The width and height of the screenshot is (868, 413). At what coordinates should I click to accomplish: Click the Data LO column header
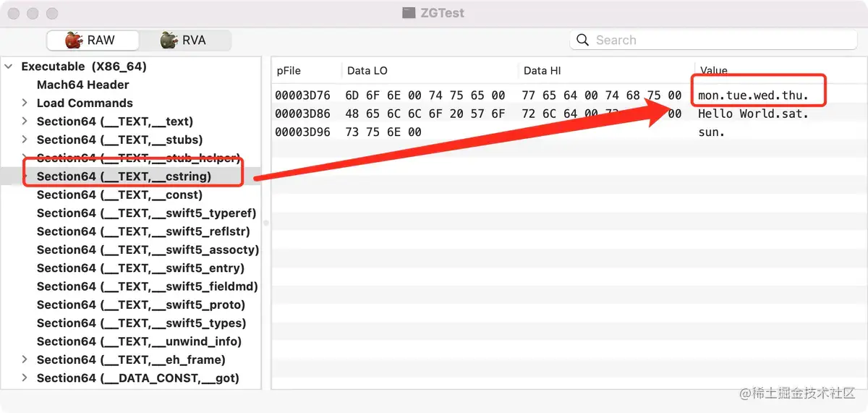pyautogui.click(x=367, y=71)
